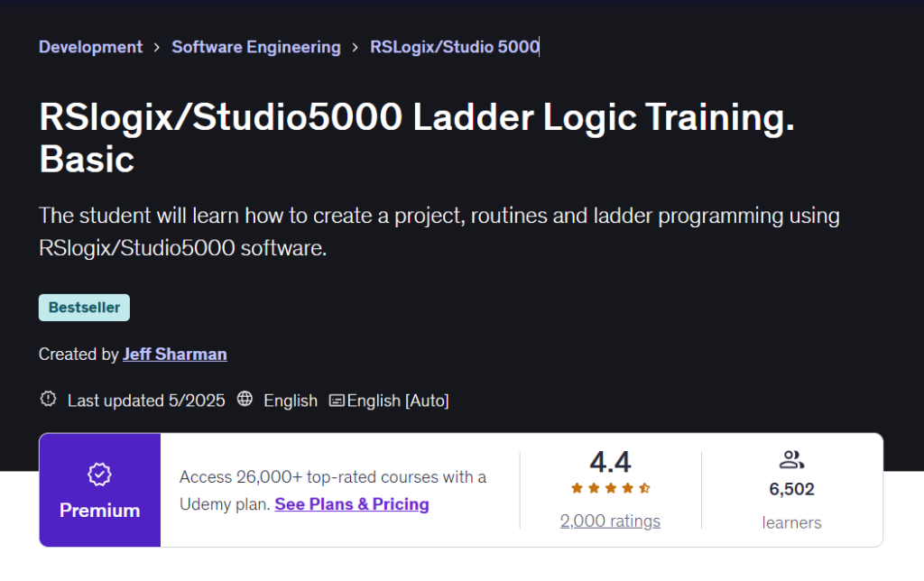Click the globe language icon
Viewport: 924px width, 581px height.
(x=245, y=400)
